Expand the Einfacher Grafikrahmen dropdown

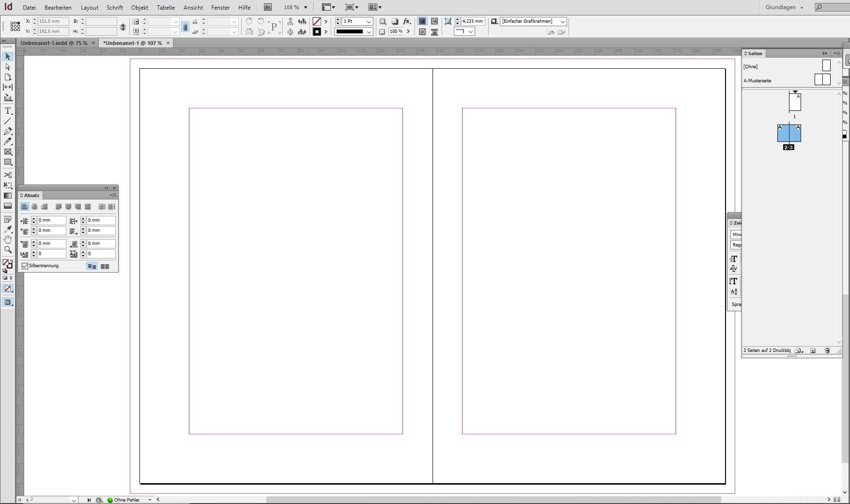click(x=562, y=22)
